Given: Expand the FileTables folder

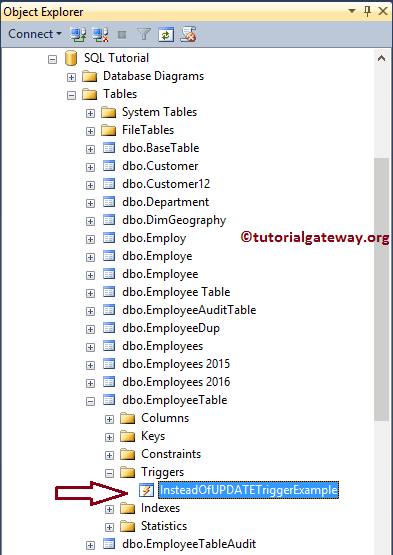Looking at the screenshot, I should (x=91, y=131).
